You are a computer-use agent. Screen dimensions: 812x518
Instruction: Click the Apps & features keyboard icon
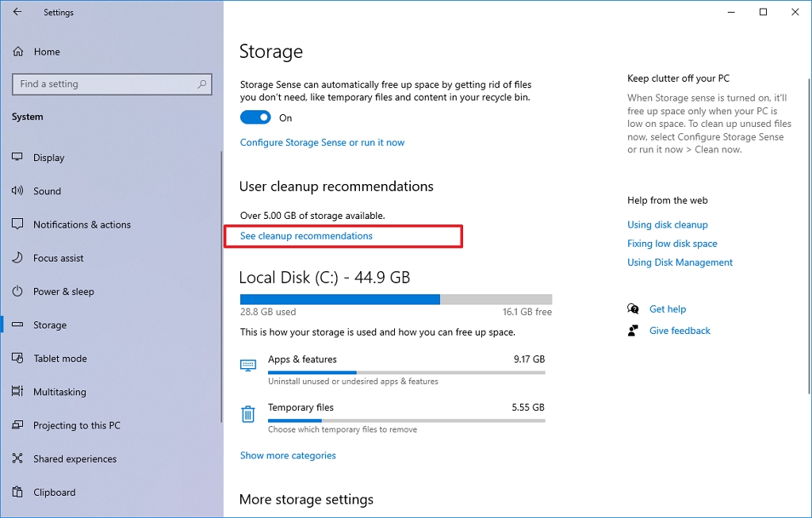point(248,365)
